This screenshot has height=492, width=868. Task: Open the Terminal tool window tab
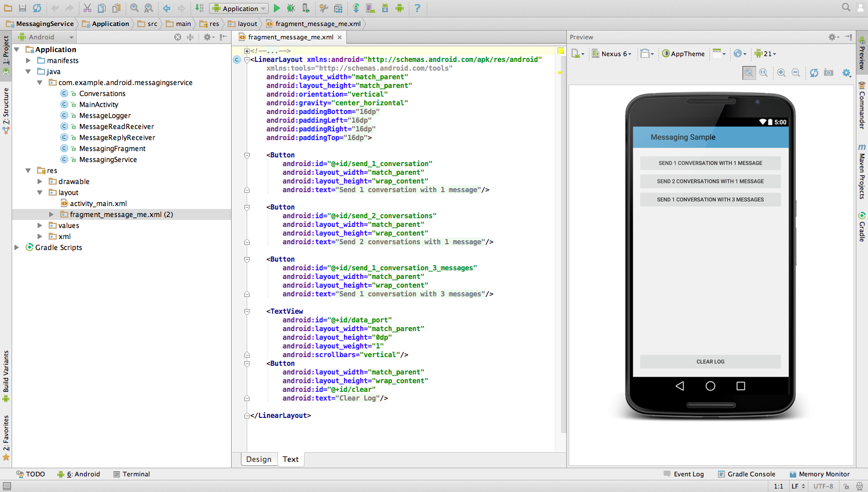pos(131,474)
